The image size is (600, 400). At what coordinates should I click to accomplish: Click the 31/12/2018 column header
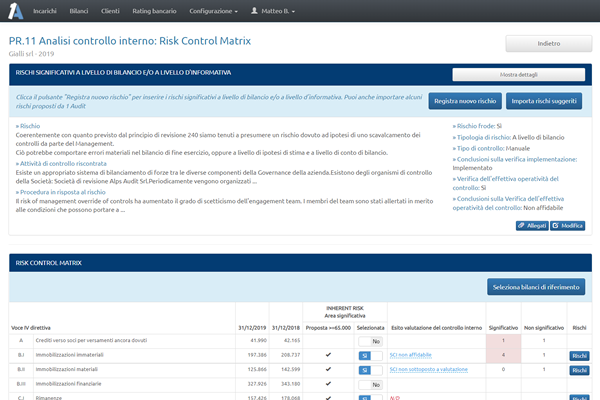click(286, 328)
